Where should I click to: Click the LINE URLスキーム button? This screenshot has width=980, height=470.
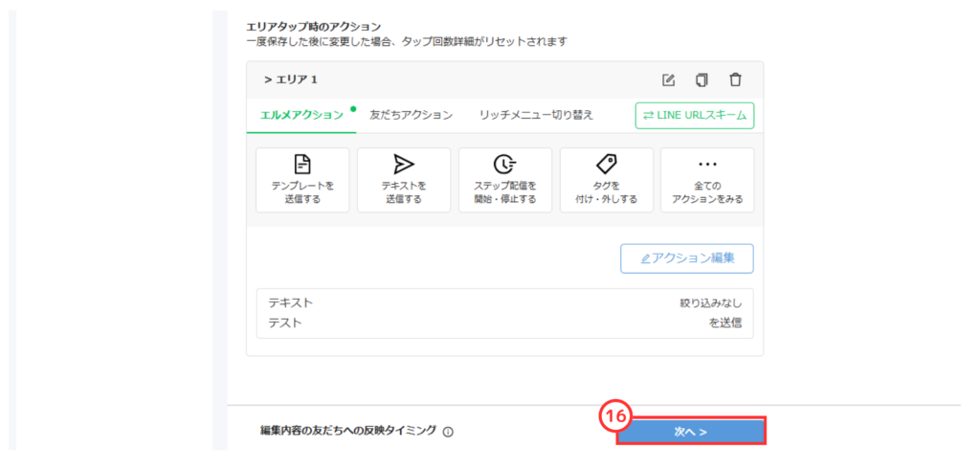coord(695,116)
